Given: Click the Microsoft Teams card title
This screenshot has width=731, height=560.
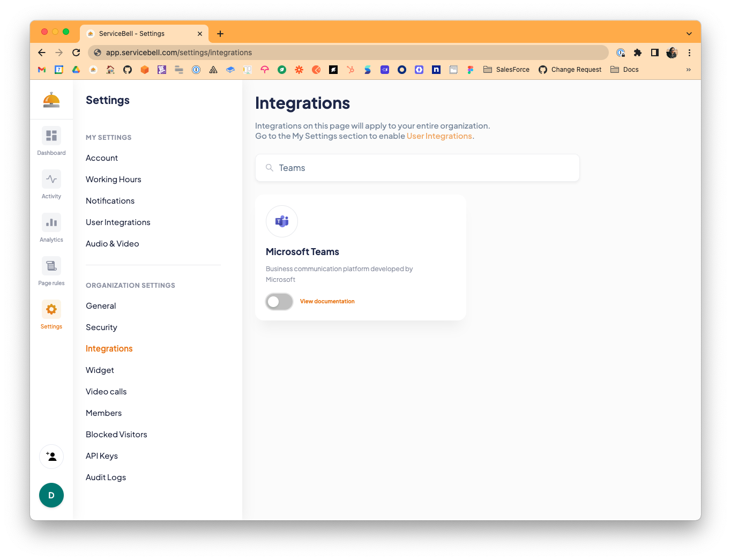Looking at the screenshot, I should coord(302,252).
